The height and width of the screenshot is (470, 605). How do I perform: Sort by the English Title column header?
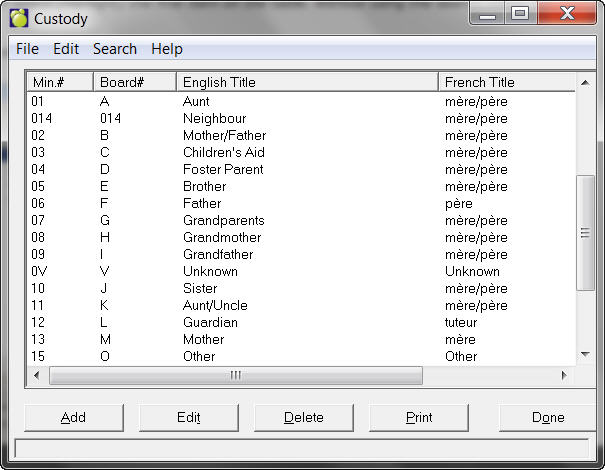click(x=306, y=82)
